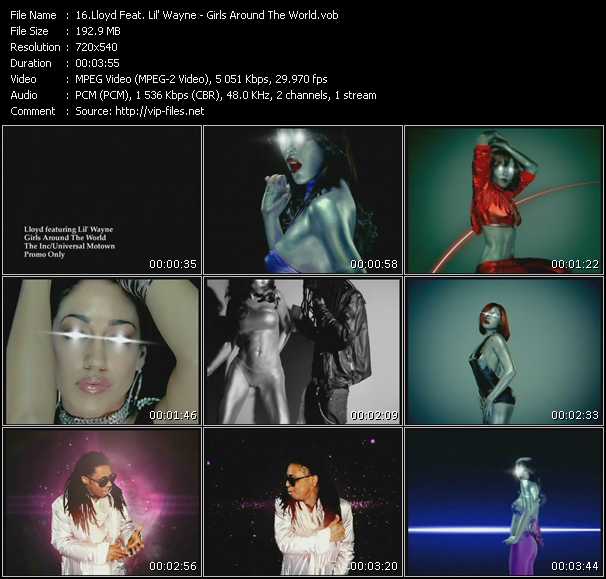Click the resolution value 720x540
The height and width of the screenshot is (579, 606).
pos(96,47)
